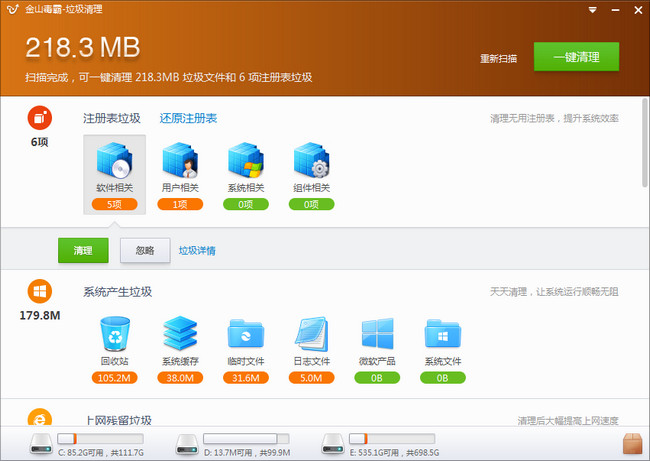The image size is (650, 461).
Task: Click the 清理后大幅提高上网速度 hint text
Action: coord(568,421)
